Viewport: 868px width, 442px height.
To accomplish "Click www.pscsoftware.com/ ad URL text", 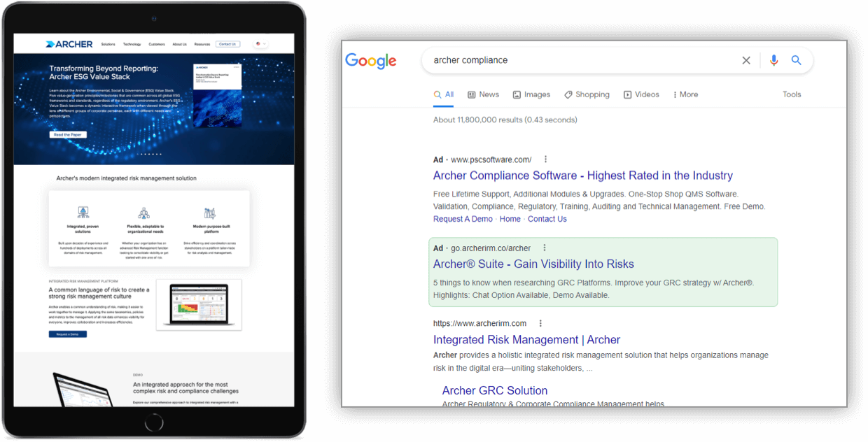I will pos(491,159).
